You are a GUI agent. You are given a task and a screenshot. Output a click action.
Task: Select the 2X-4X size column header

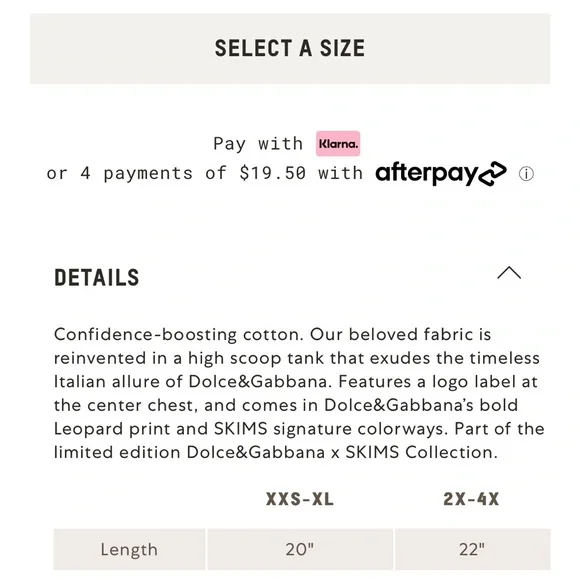471,499
